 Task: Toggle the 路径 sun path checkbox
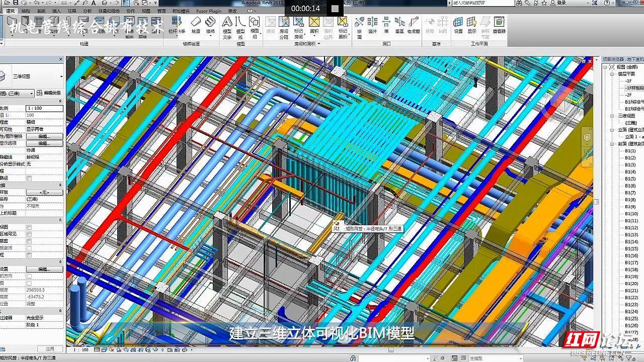pos(29,178)
